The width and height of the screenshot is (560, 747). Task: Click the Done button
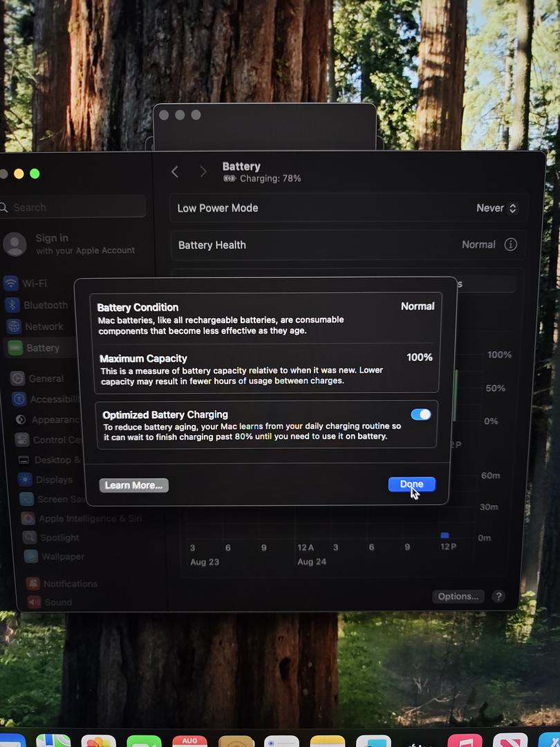(x=412, y=484)
